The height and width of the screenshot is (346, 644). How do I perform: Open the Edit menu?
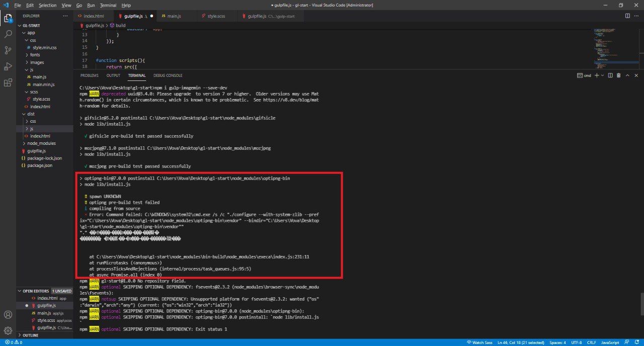point(30,5)
